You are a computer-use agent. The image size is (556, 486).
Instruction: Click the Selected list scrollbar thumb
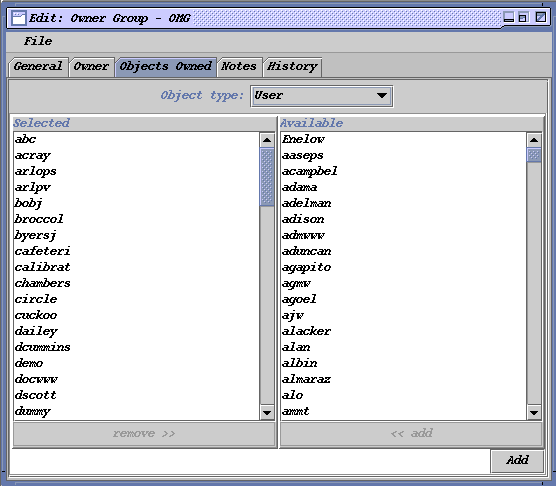pyautogui.click(x=267, y=177)
